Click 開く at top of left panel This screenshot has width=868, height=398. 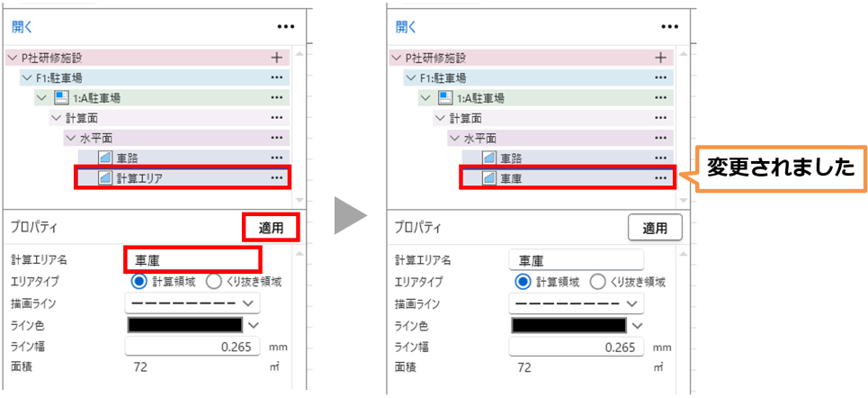tap(22, 27)
